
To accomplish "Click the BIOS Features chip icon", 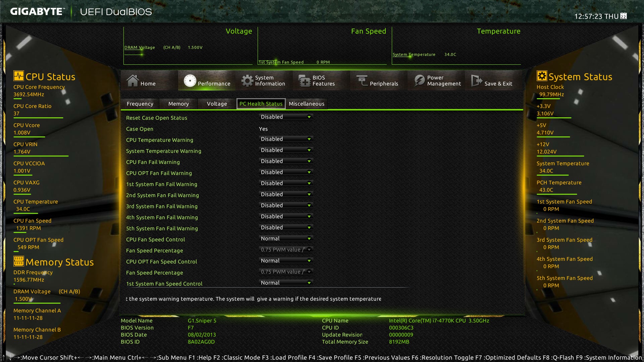I will click(305, 80).
